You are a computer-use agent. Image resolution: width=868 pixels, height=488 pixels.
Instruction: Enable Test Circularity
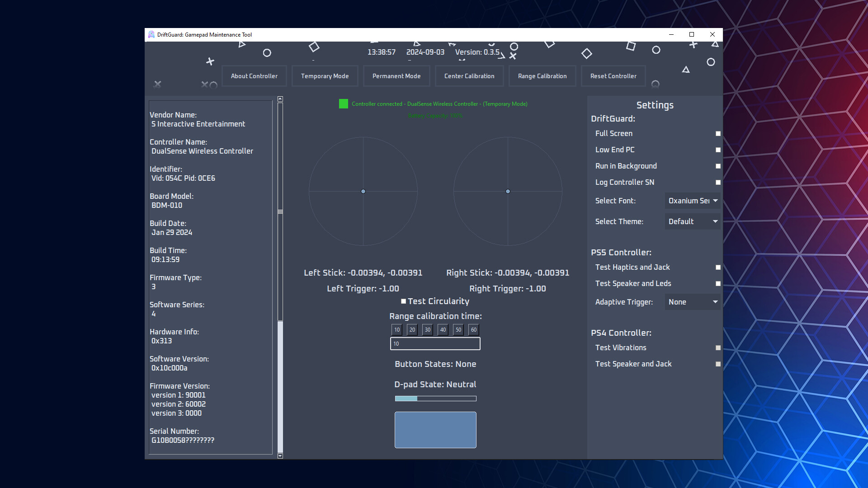click(x=403, y=301)
